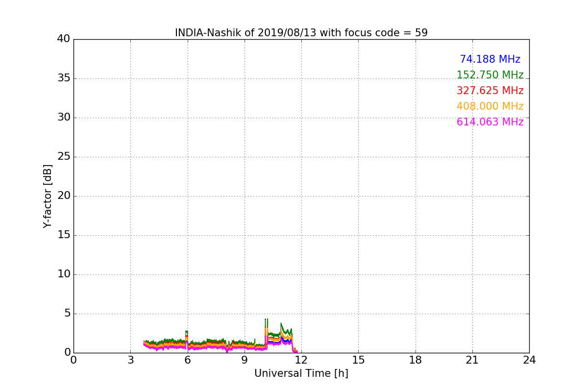Click y-axis tick label 20
The height and width of the screenshot is (392, 588).
click(64, 196)
